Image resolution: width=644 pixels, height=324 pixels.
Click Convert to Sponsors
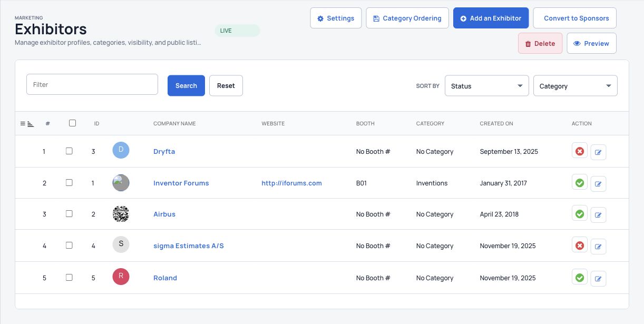[575, 18]
